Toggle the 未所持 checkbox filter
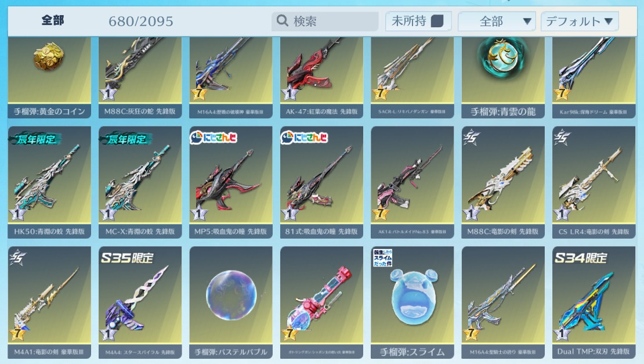 [437, 21]
